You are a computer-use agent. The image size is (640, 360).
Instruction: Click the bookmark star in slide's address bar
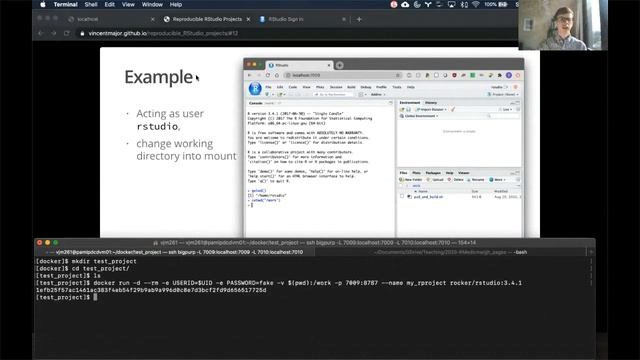tap(398, 75)
